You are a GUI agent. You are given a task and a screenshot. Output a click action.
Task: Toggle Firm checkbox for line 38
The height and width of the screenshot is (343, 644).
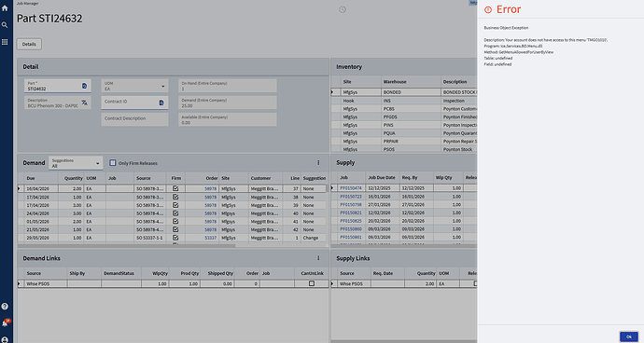pos(175,197)
